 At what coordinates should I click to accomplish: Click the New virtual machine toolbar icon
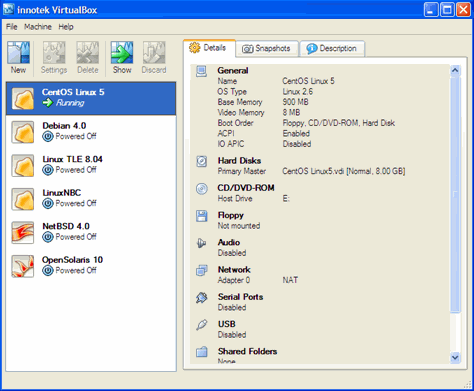click(x=19, y=53)
